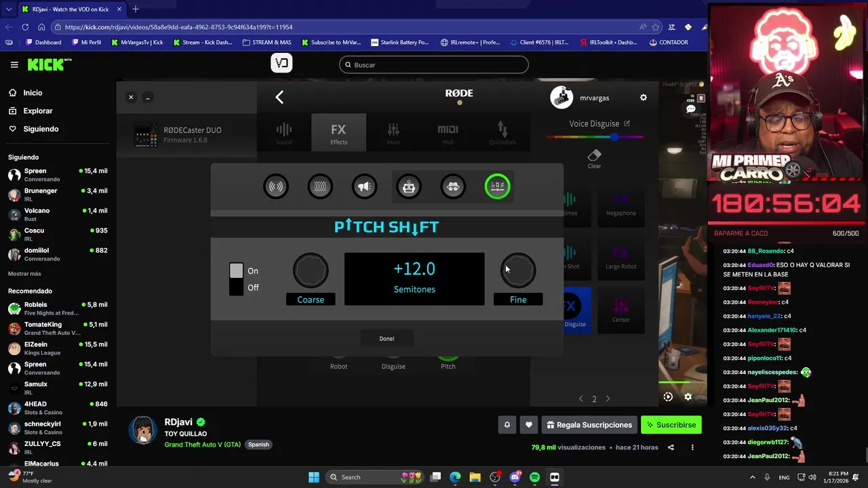Screen dimensions: 868x488
Task: Open Coscu channel
Action: 58,234
